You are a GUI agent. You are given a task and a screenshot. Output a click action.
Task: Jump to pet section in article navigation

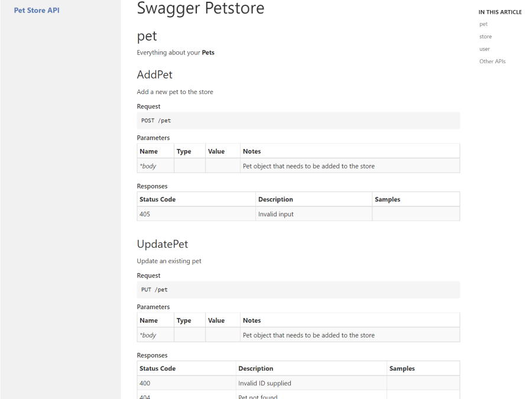click(x=484, y=24)
